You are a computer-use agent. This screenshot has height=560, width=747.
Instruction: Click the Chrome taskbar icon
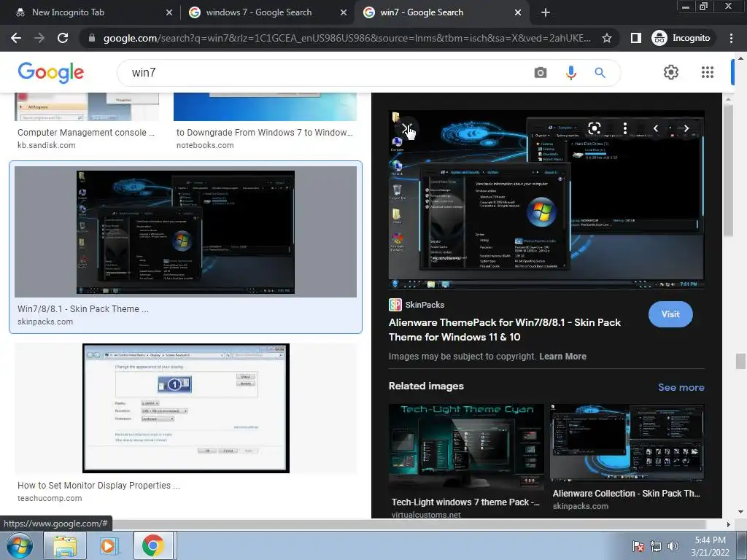tap(153, 545)
